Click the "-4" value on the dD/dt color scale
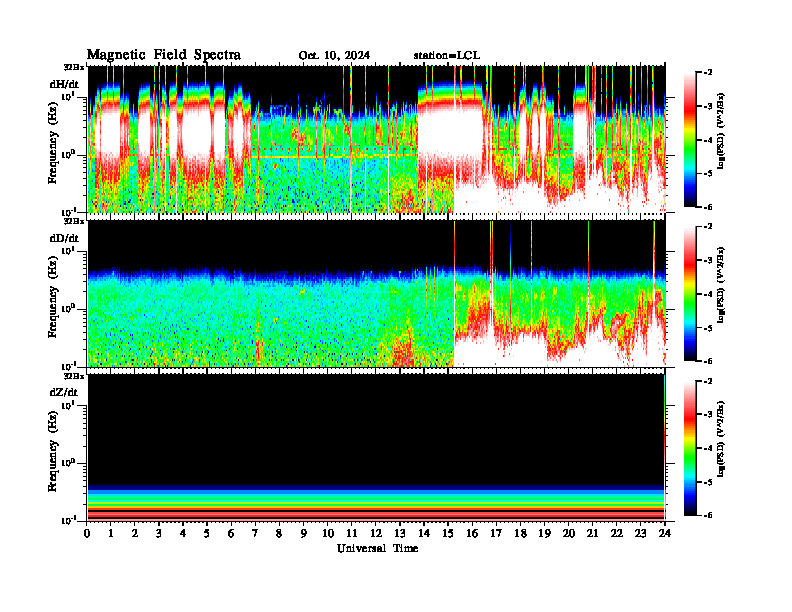Screen dimensions: 792x612 click(708, 294)
